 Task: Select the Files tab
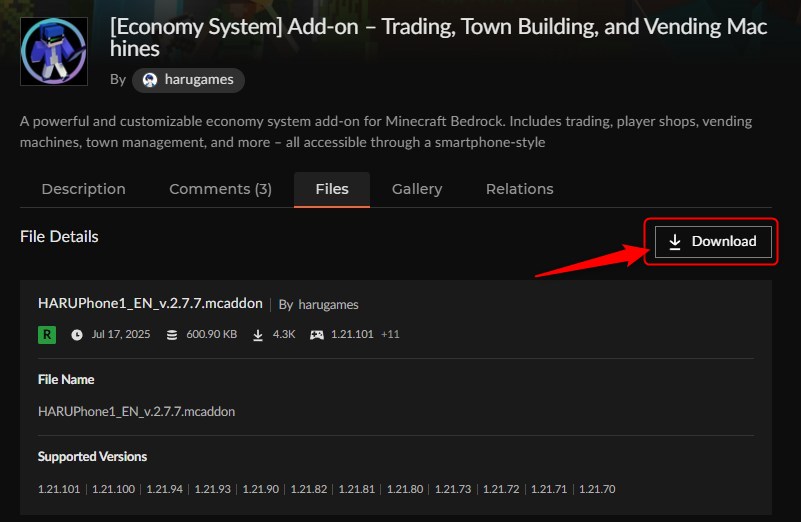(x=332, y=189)
